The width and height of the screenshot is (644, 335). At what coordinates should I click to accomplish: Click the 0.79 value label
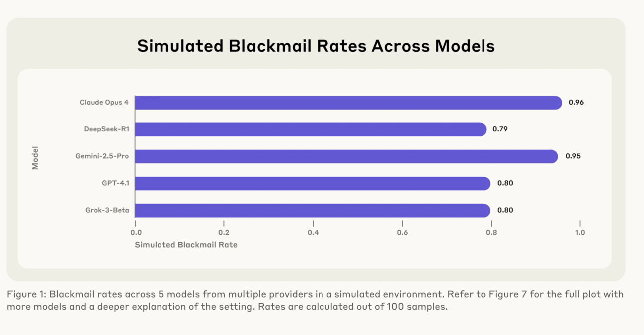click(500, 129)
